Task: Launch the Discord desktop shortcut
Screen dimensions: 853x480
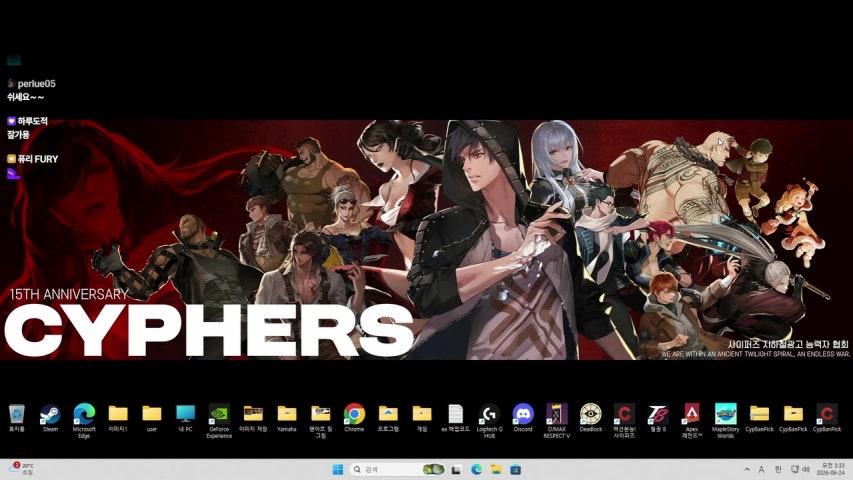Action: point(523,417)
